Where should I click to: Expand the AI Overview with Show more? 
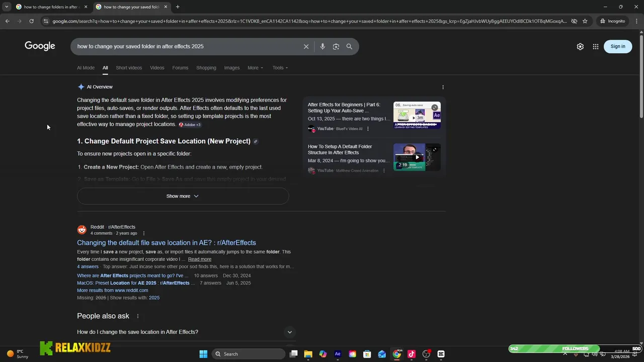point(183,196)
